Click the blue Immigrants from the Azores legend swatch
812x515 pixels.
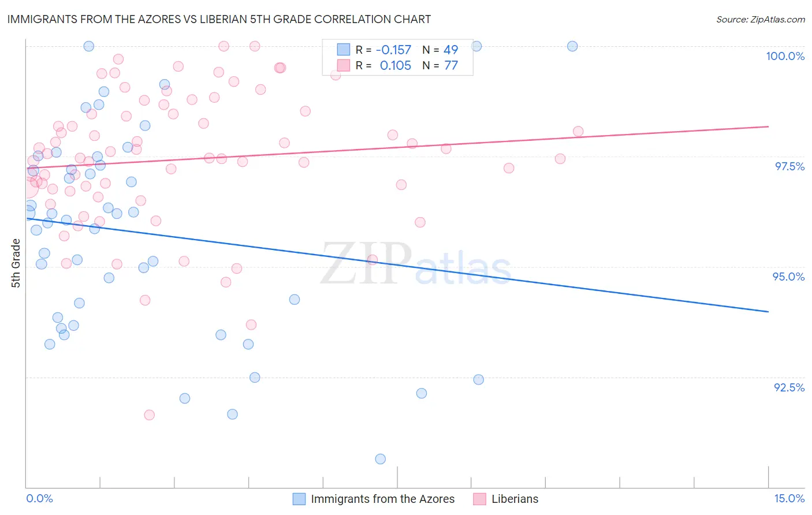click(299, 499)
